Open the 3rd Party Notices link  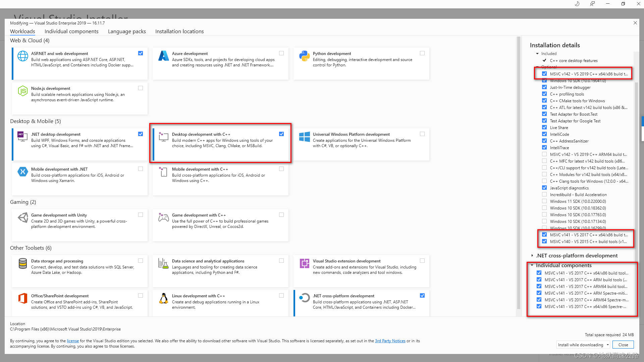tap(390, 341)
